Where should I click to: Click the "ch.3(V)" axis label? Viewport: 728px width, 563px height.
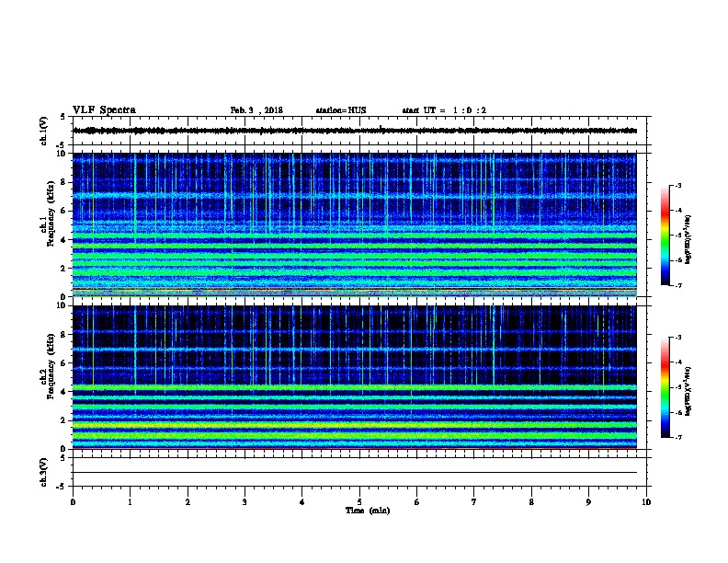(43, 472)
